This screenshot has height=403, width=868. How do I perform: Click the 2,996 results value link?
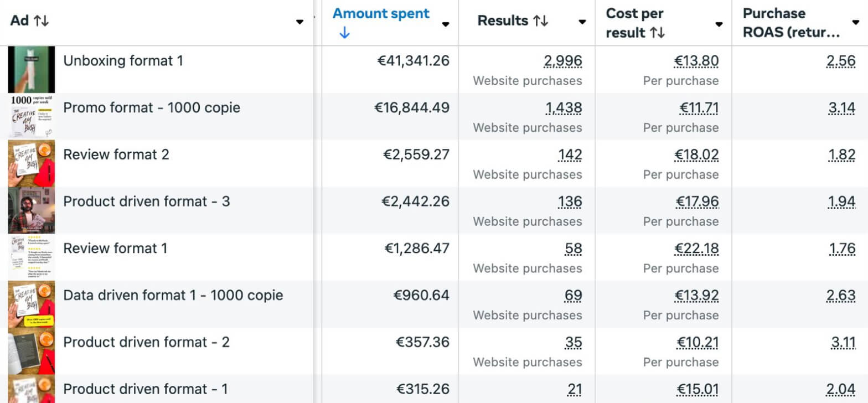(564, 61)
